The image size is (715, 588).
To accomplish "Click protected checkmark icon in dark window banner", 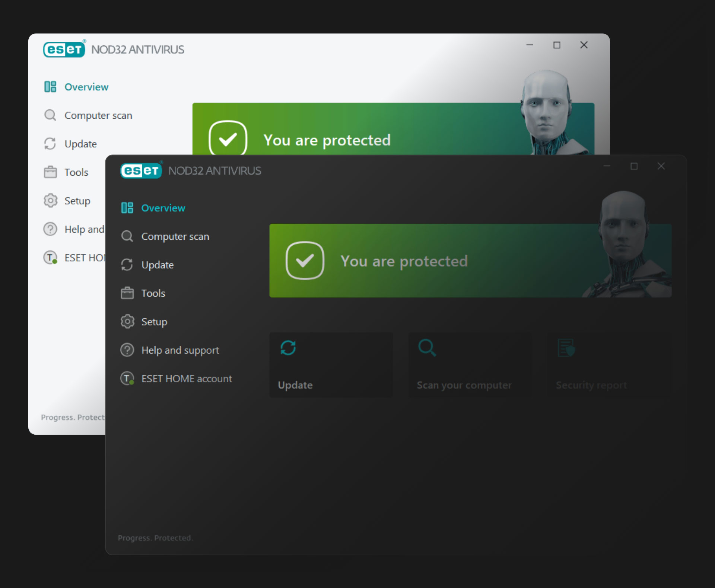I will click(x=305, y=261).
